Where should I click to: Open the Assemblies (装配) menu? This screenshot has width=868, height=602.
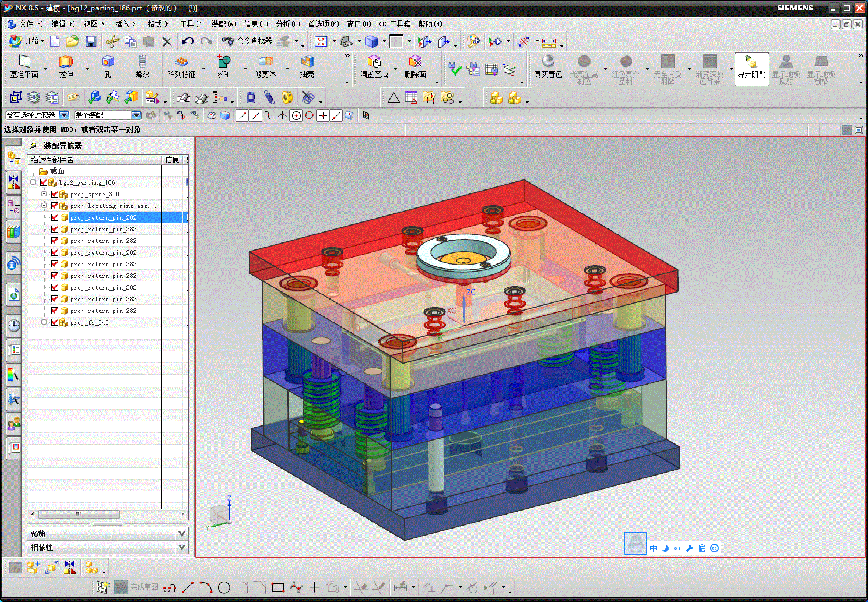tap(223, 24)
